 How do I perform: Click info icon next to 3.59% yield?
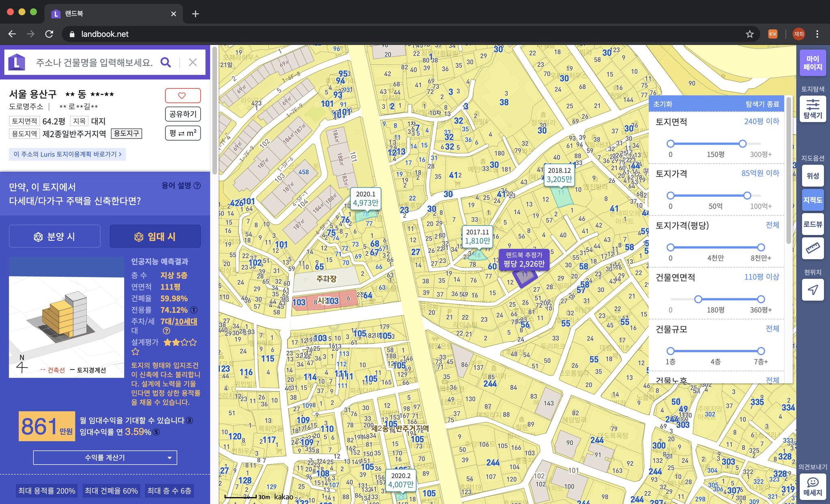tap(156, 432)
